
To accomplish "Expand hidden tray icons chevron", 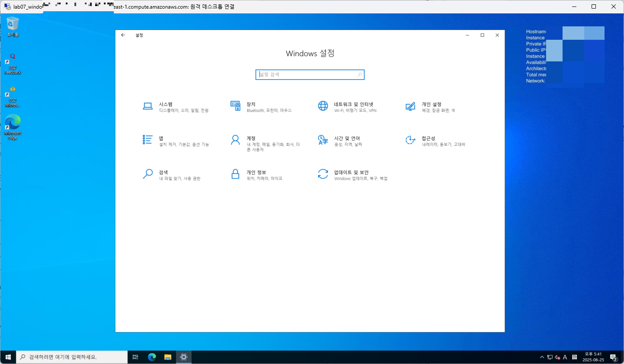I will tap(542, 357).
